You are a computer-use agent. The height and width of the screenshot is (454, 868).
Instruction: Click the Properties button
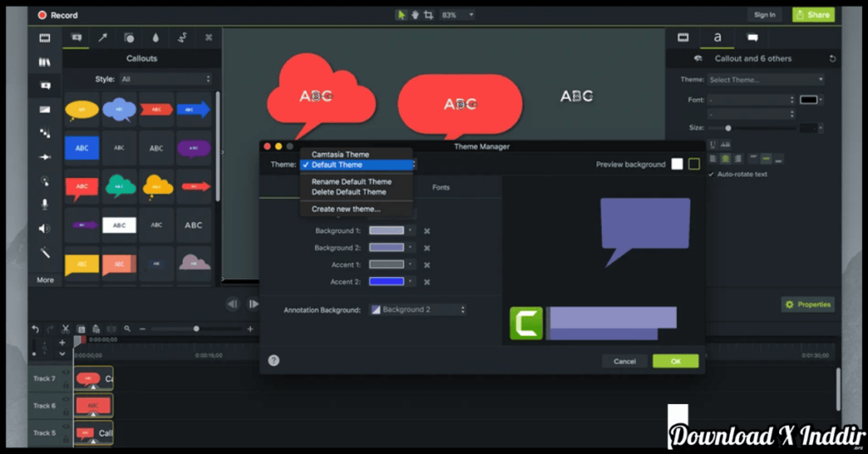pyautogui.click(x=808, y=305)
